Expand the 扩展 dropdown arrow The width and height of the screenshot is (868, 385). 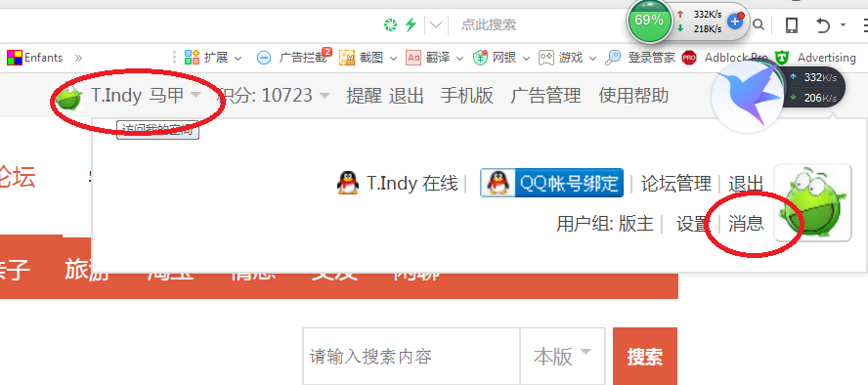coord(239,58)
